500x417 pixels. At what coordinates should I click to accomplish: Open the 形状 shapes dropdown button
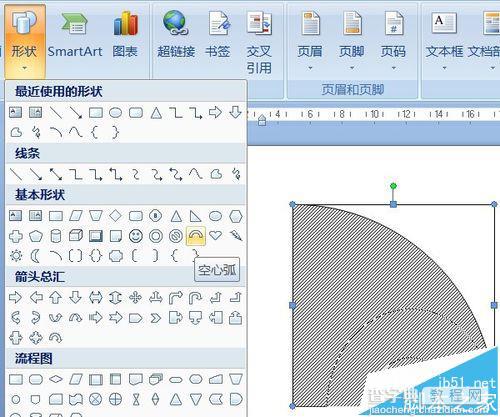coord(25,41)
